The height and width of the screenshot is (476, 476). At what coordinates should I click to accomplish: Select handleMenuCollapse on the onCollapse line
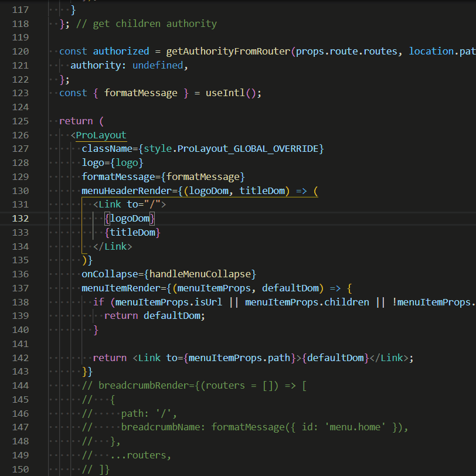(x=200, y=274)
